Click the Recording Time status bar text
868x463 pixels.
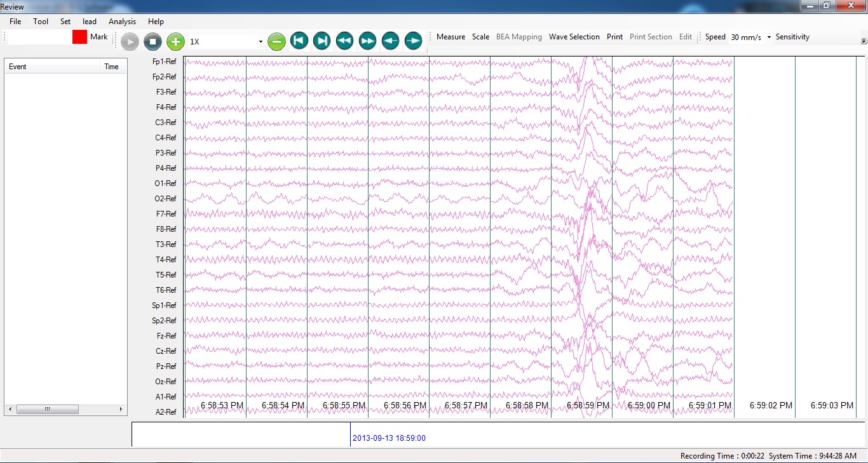point(722,456)
